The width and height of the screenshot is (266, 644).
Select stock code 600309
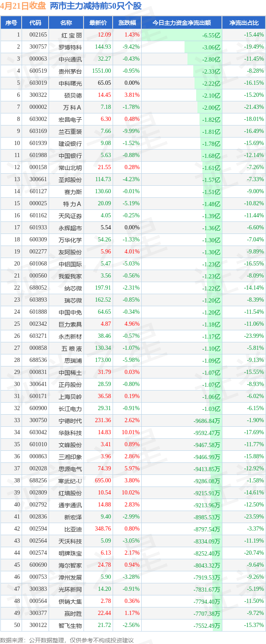[38, 240]
